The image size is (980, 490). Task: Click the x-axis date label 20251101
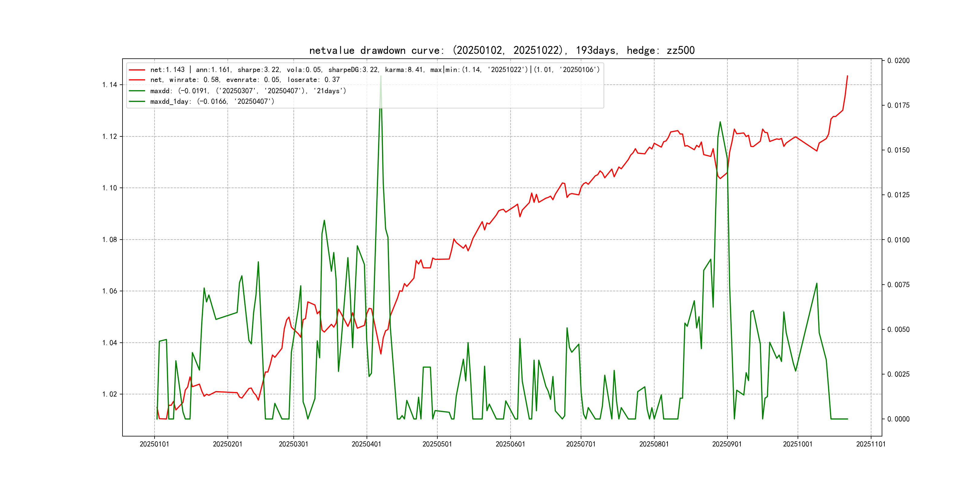[x=871, y=444]
